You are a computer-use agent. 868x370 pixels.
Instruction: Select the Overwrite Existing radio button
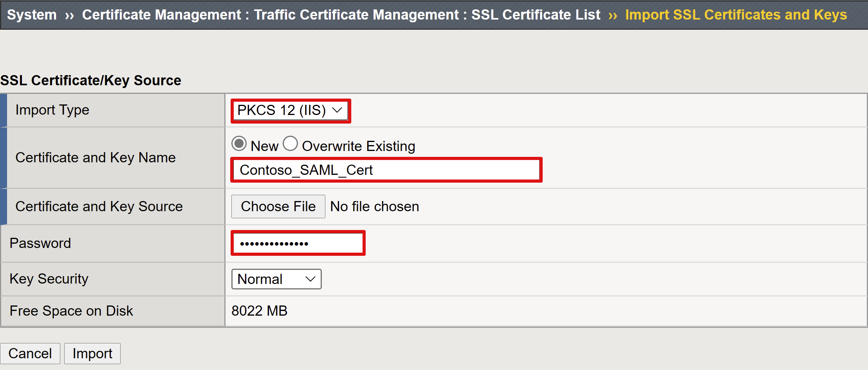click(290, 144)
